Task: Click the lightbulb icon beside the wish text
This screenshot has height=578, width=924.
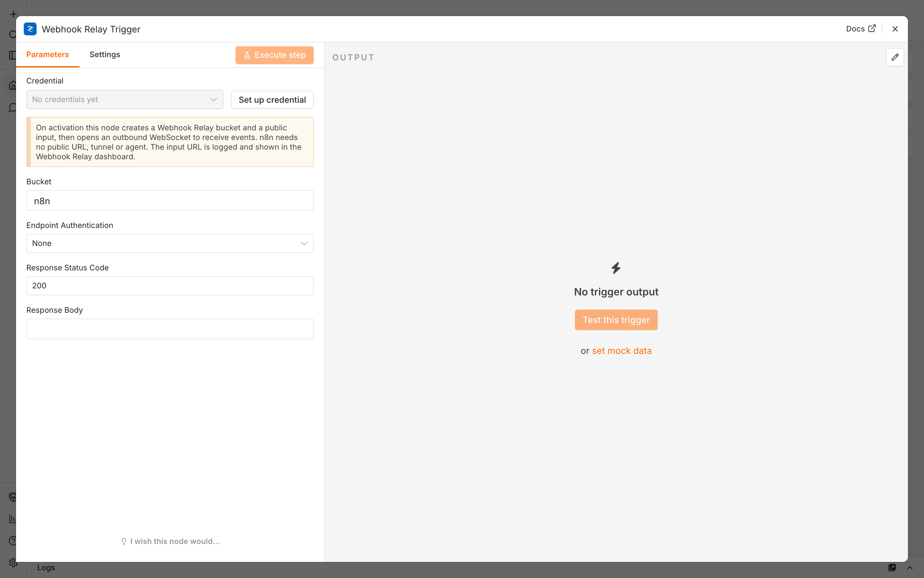Action: 124,541
